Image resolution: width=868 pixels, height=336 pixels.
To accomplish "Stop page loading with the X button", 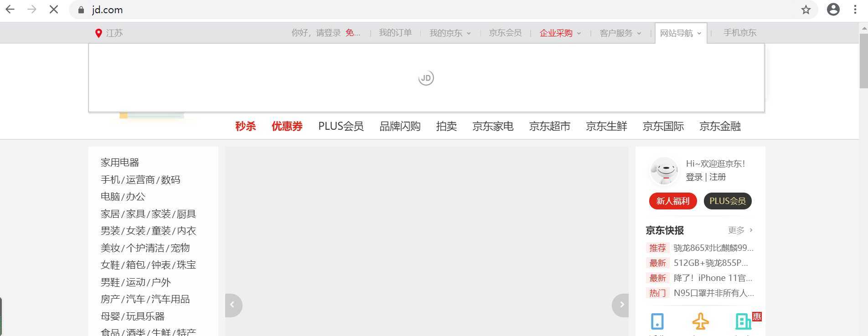I will click(x=53, y=10).
